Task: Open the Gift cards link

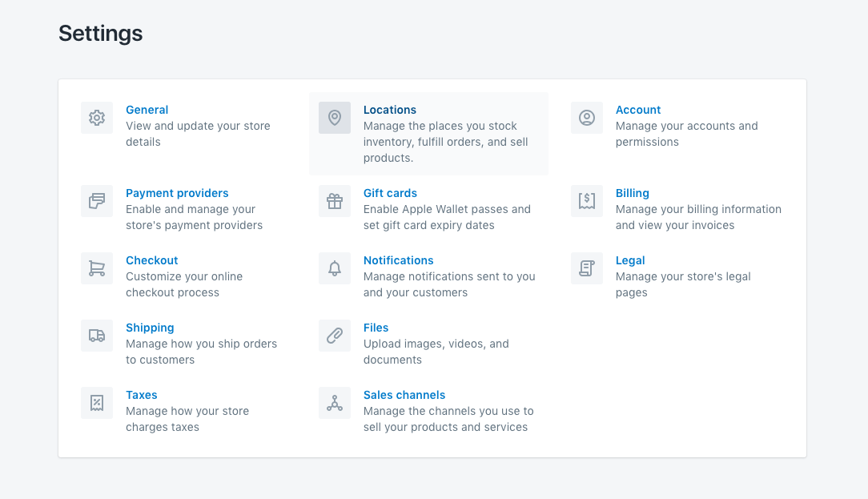Action: tap(390, 193)
